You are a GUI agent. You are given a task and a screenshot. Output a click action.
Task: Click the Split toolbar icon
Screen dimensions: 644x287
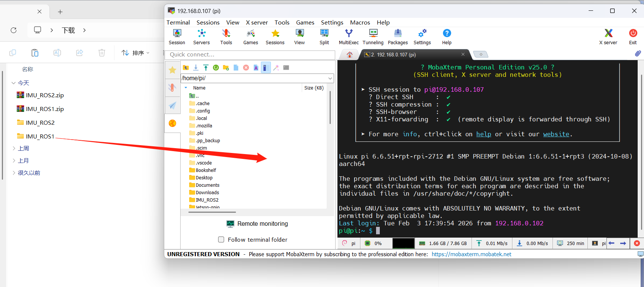pyautogui.click(x=324, y=37)
